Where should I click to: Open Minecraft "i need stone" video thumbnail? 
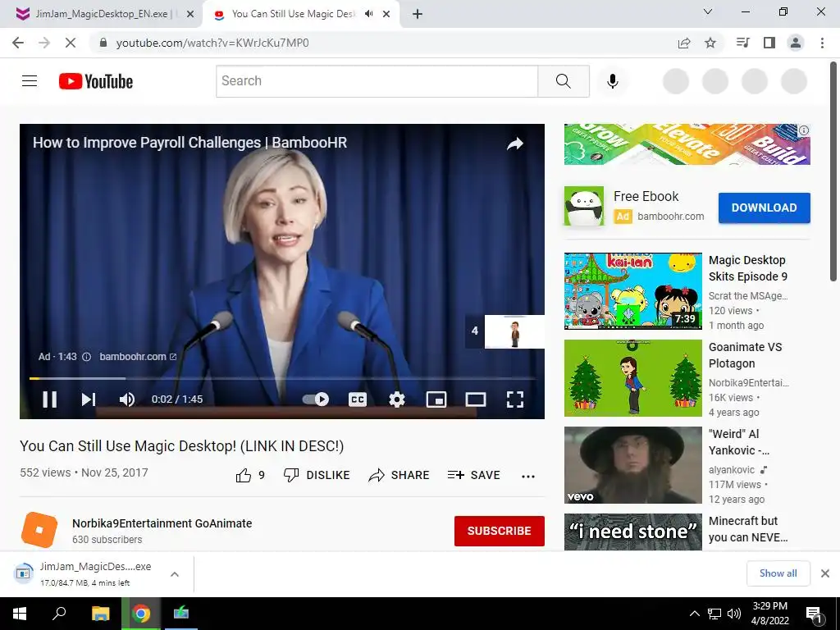point(632,532)
